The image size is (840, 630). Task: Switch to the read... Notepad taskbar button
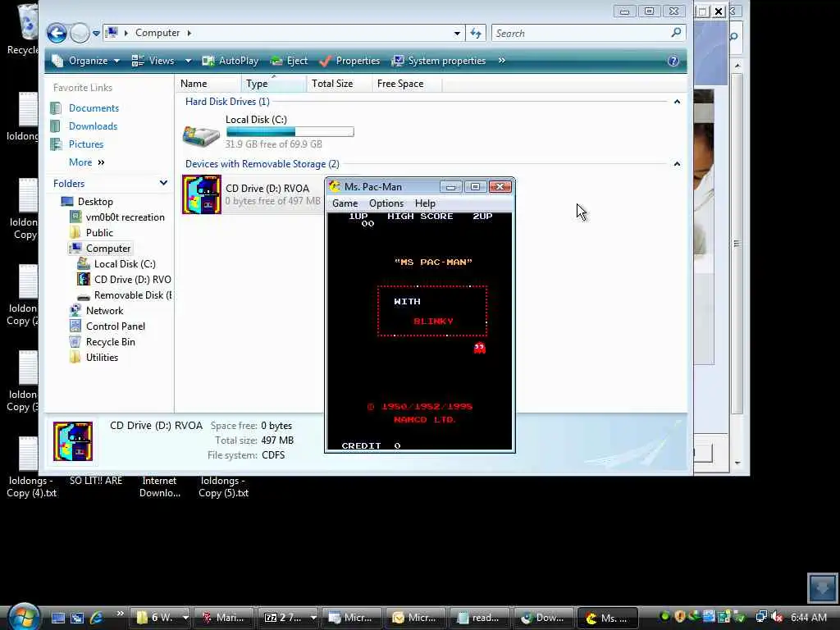coord(479,618)
